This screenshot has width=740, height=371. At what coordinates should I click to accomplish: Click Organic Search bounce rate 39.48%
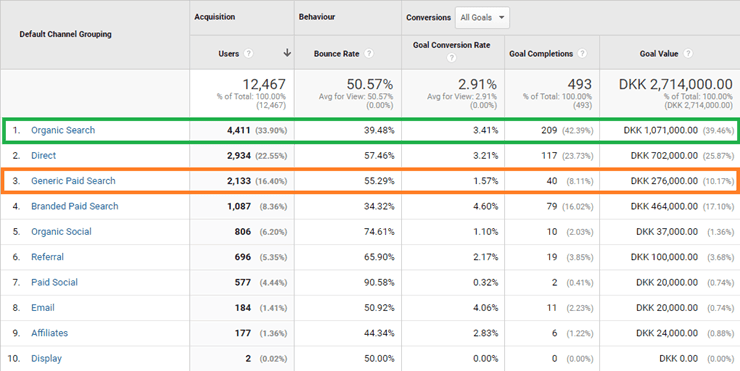[x=379, y=130]
